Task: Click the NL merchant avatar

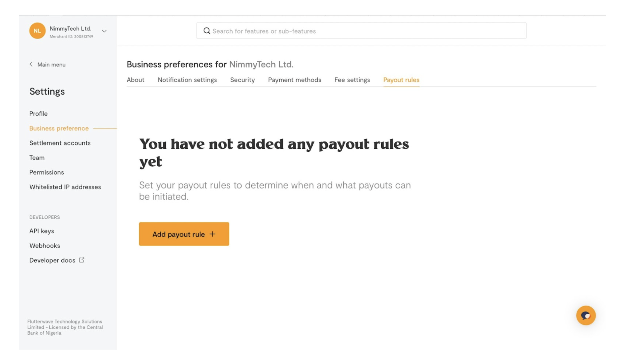Action: pyautogui.click(x=37, y=31)
